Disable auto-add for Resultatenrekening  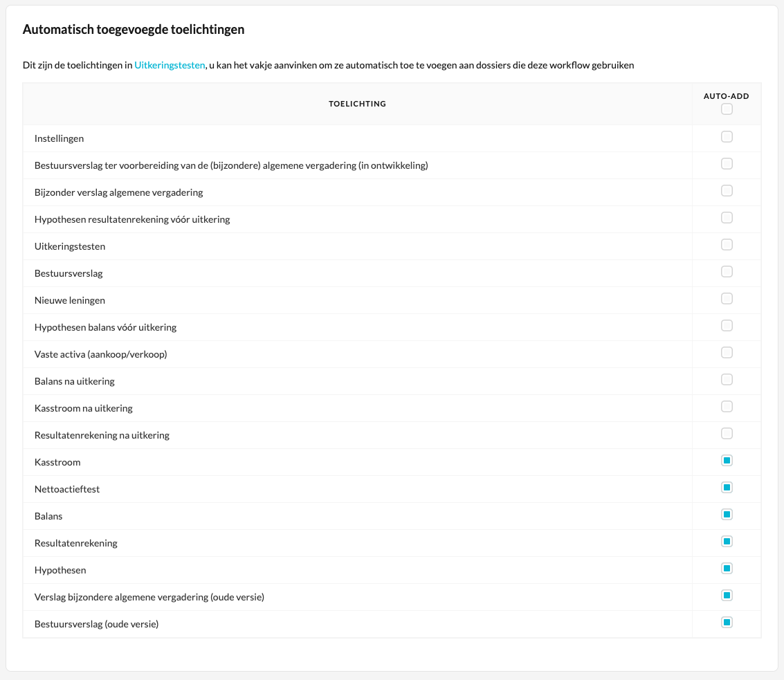[x=727, y=542]
